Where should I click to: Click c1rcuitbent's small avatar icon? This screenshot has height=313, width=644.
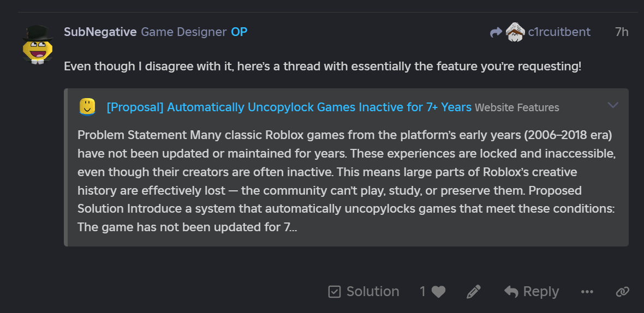(515, 33)
